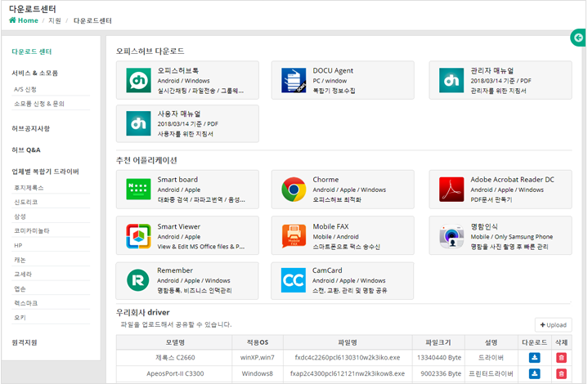Viewport: 588px width, 384px height.
Task: Go to A/S 신청 page
Action: (25, 89)
